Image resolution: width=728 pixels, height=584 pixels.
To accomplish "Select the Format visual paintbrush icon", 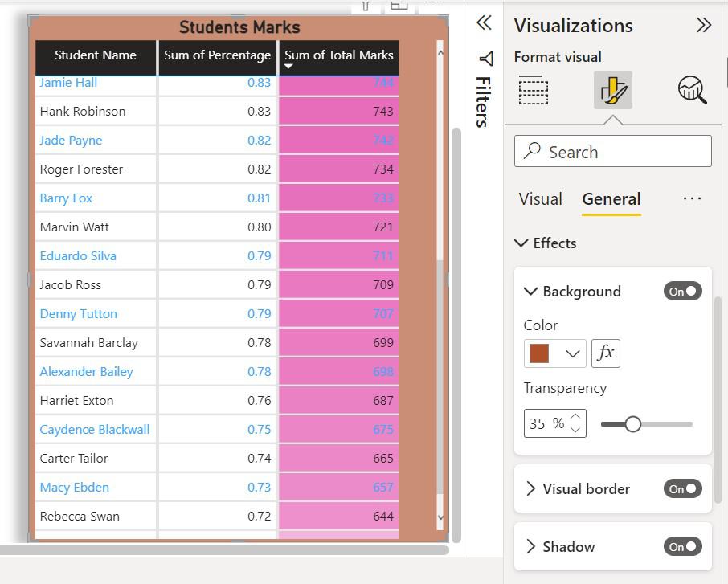I will [612, 90].
